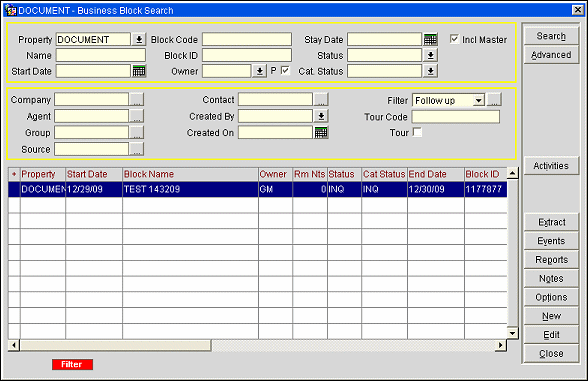The image size is (588, 381).
Task: Open the Stay Date calendar picker
Action: point(430,39)
